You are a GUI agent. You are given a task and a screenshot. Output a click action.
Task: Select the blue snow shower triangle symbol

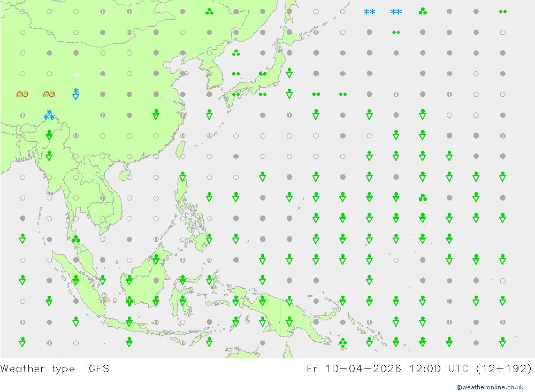76,94
